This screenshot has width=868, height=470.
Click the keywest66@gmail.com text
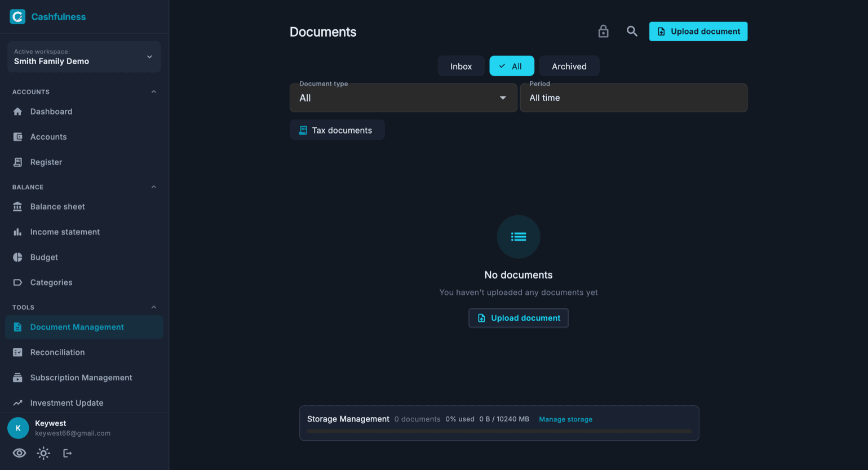tap(73, 433)
